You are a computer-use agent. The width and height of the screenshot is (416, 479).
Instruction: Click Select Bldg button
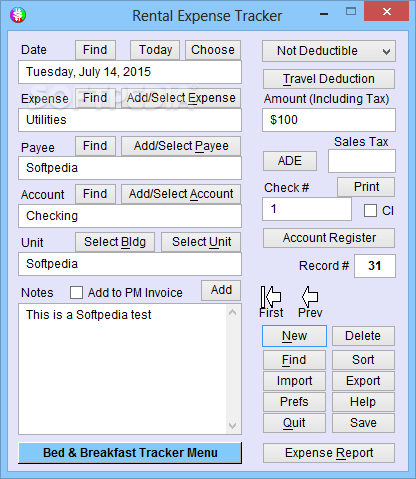[x=115, y=242]
